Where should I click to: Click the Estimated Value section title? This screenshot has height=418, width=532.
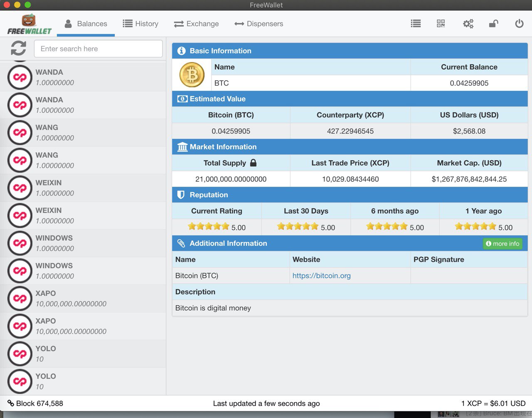[218, 99]
